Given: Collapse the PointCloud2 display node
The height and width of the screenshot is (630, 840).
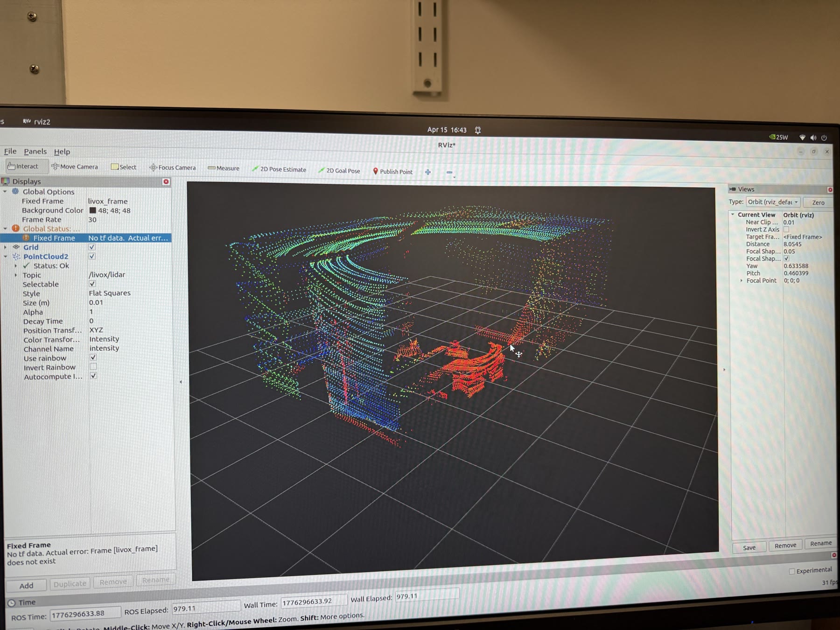Looking at the screenshot, I should tap(5, 256).
